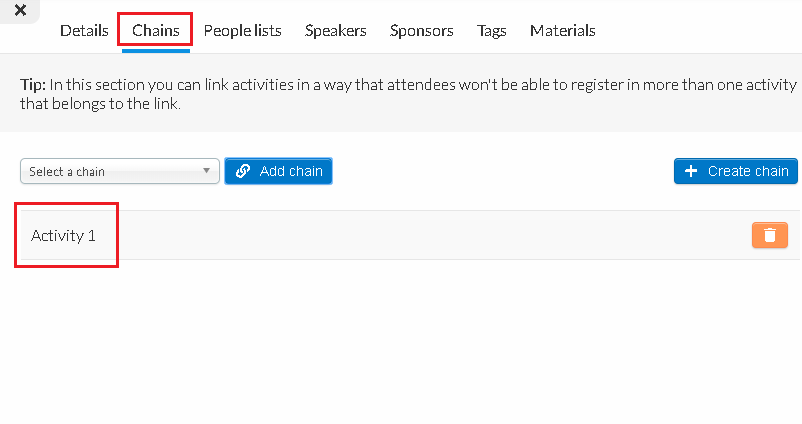Image resolution: width=802 pixels, height=424 pixels.
Task: Close the panel with the X icon
Action: click(x=20, y=10)
